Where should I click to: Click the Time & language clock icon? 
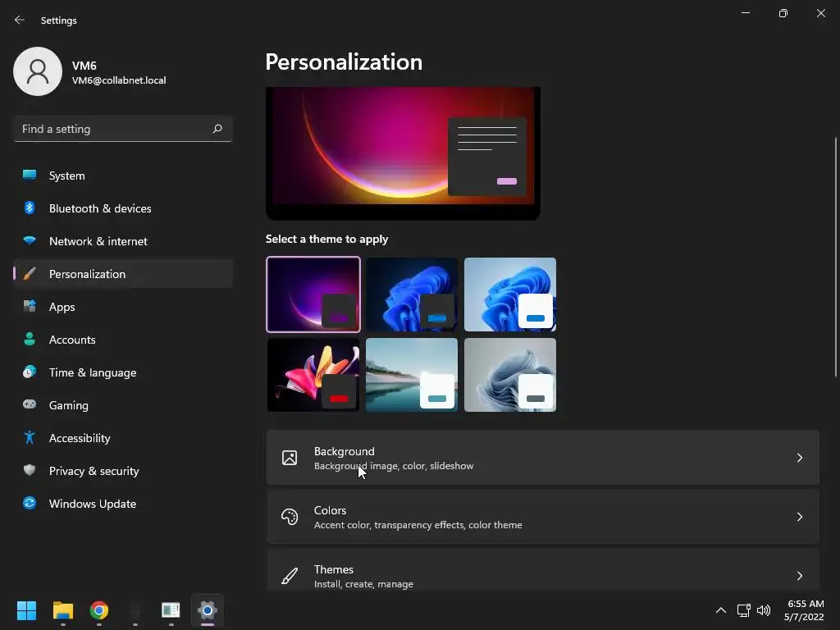pyautogui.click(x=30, y=372)
